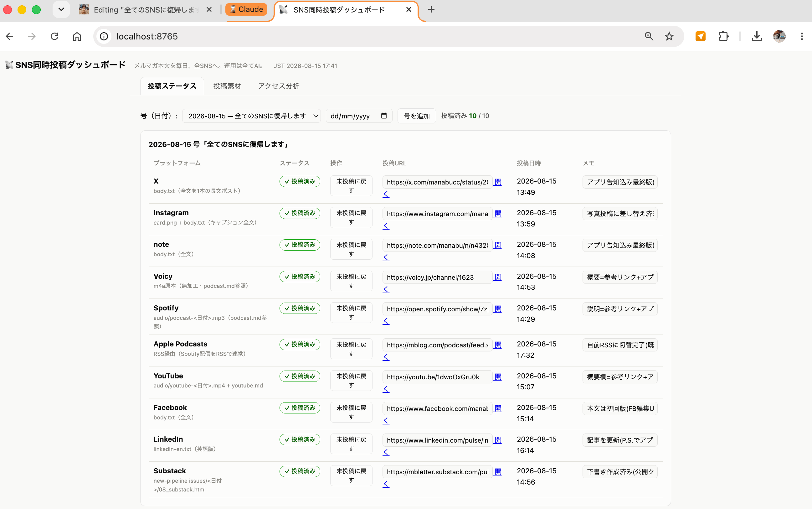
Task: Edit the Substack memo field
Action: coord(620,472)
